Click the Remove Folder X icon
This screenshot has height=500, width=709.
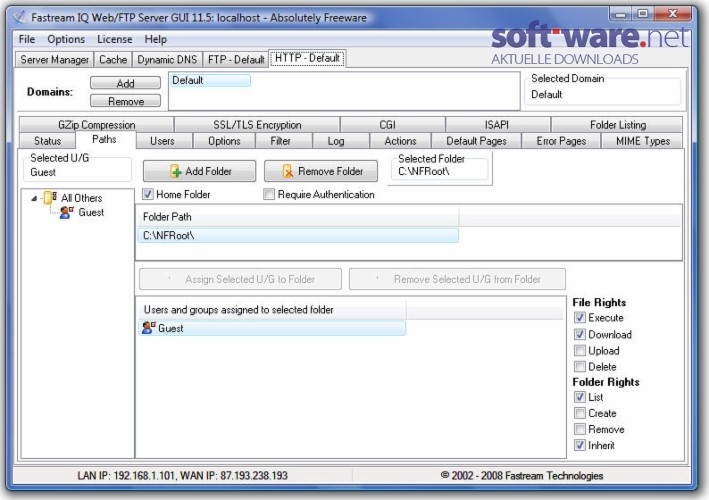coord(288,171)
